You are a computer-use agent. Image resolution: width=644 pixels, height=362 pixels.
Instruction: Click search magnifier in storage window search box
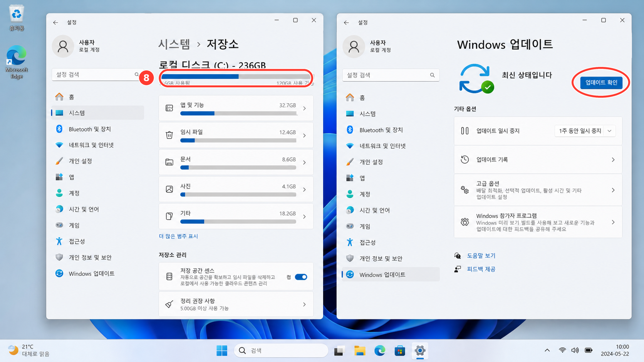point(137,75)
